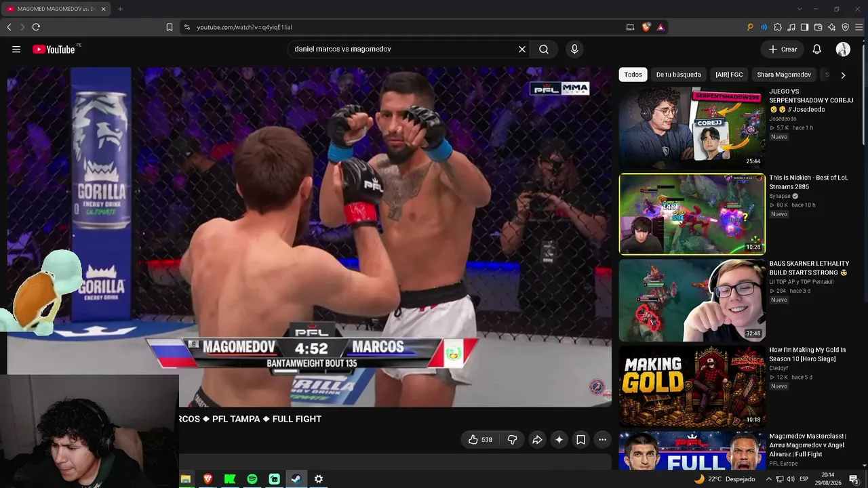Viewport: 868px width, 488px height.
Task: Open Settings gear in the taskbar
Action: point(319,479)
